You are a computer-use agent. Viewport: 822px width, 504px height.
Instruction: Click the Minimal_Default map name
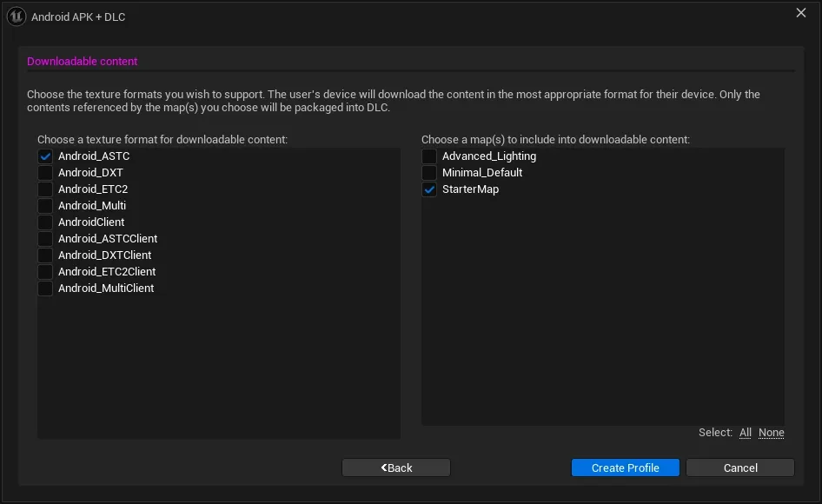[x=482, y=173]
